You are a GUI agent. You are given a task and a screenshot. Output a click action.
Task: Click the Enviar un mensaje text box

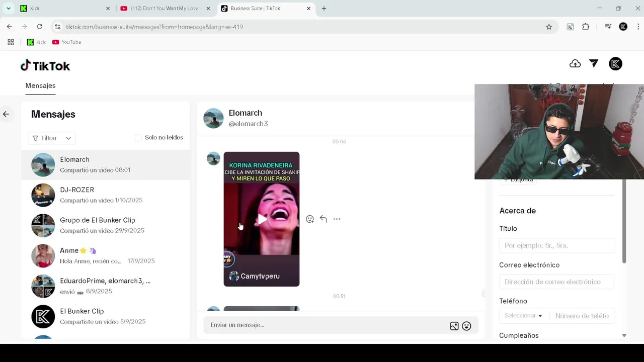coord(327,325)
